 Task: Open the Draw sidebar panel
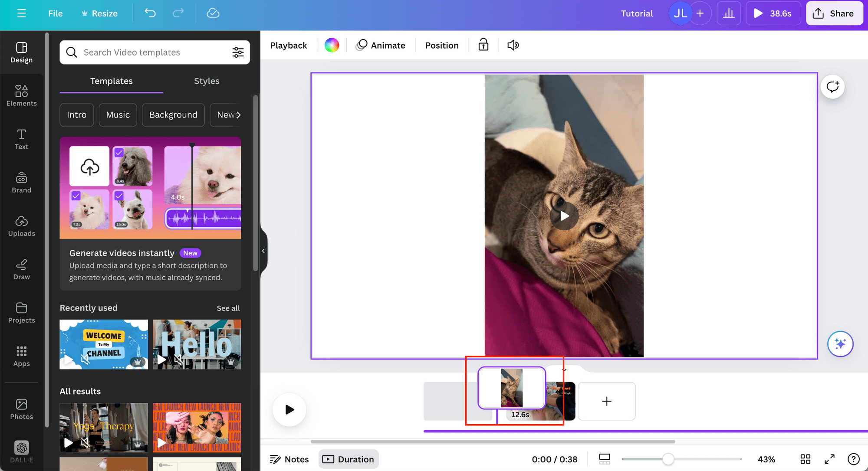click(22, 269)
